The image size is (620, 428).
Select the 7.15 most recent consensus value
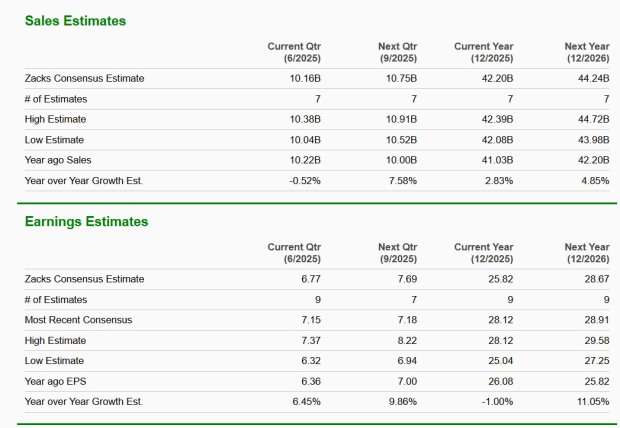310,320
